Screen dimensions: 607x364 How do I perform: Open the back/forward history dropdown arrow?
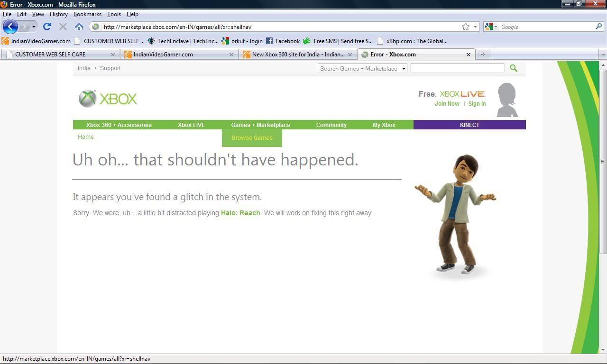pyautogui.click(x=34, y=27)
